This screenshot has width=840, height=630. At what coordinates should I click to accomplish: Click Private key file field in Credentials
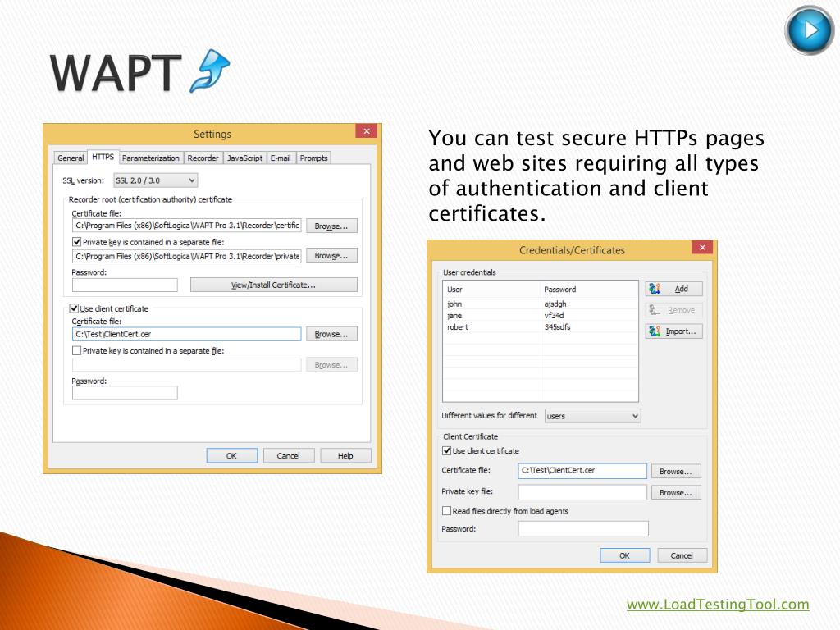582,492
